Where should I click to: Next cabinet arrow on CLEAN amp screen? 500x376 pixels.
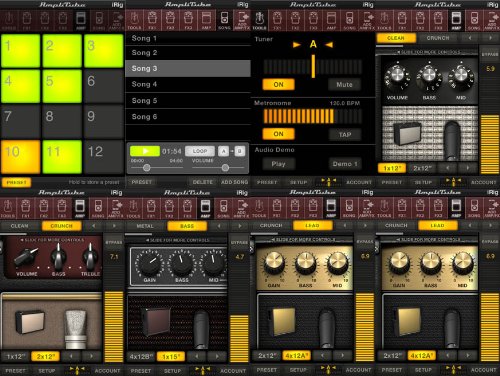click(468, 168)
